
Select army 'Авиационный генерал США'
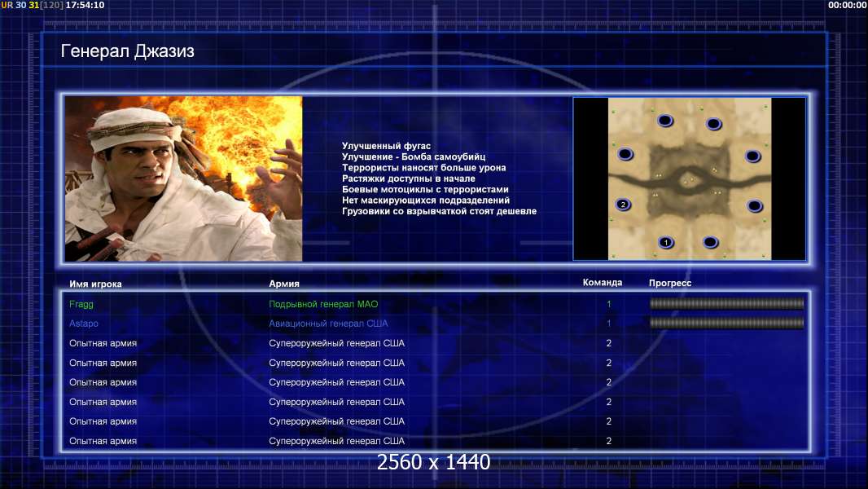[x=328, y=324]
